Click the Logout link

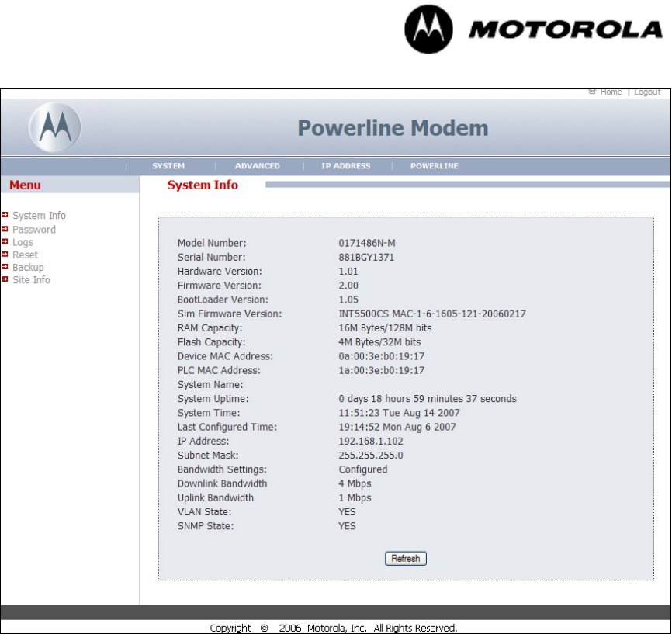(647, 92)
